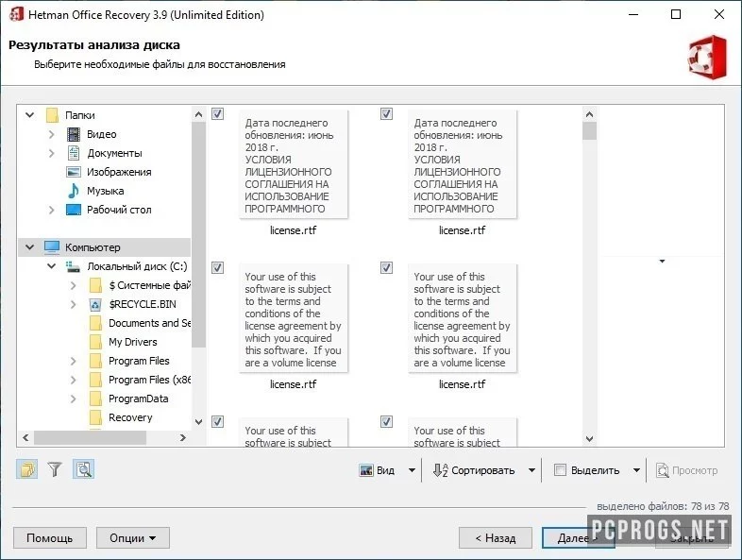
Task: Expand the ProgramData tree node
Action: pyautogui.click(x=73, y=399)
